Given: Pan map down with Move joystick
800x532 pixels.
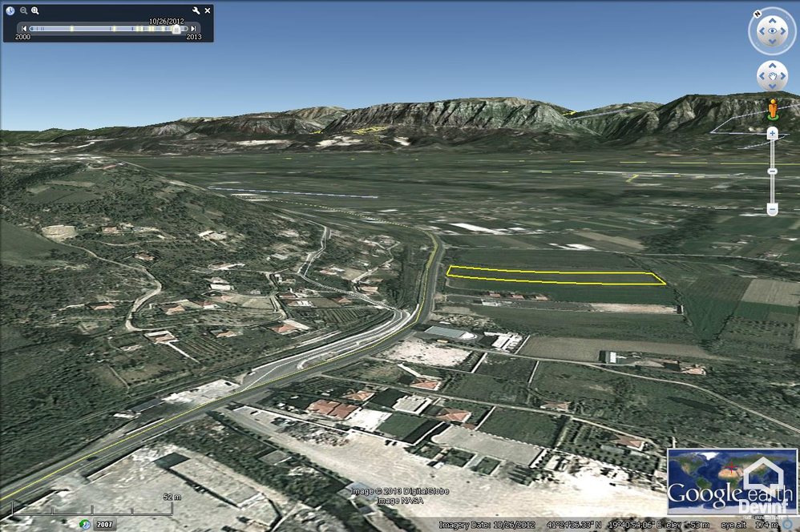Looking at the screenshot, I should click(771, 87).
